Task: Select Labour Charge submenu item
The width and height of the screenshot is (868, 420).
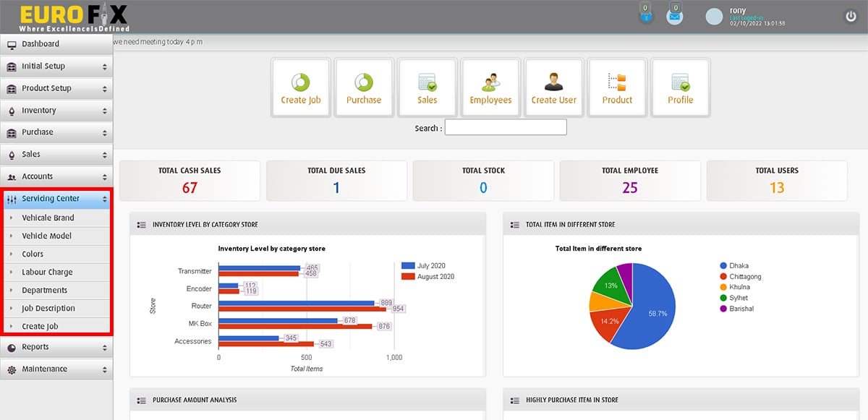Action: point(47,273)
